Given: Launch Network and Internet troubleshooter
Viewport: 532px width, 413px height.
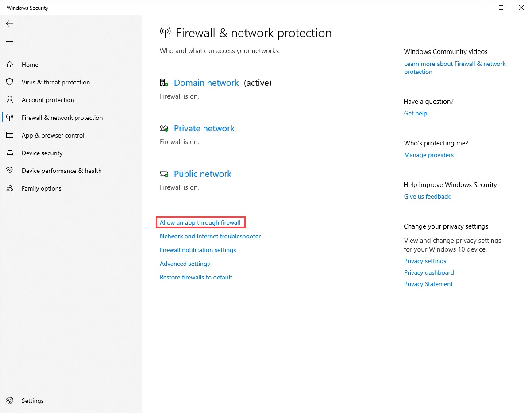Looking at the screenshot, I should tap(210, 236).
